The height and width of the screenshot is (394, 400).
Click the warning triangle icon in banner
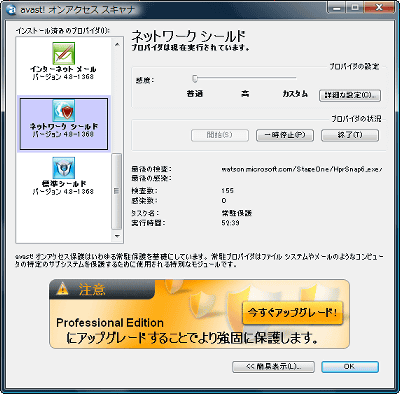[x=62, y=289]
